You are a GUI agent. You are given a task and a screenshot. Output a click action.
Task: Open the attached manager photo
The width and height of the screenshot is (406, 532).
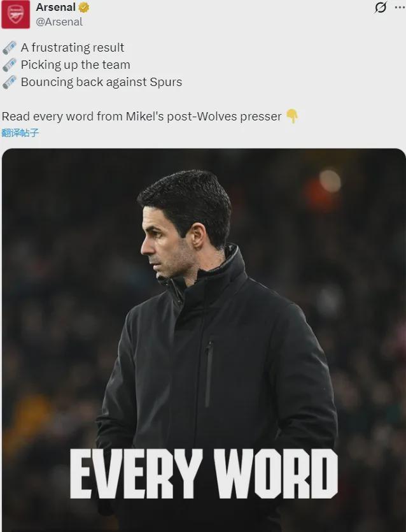[x=204, y=340]
